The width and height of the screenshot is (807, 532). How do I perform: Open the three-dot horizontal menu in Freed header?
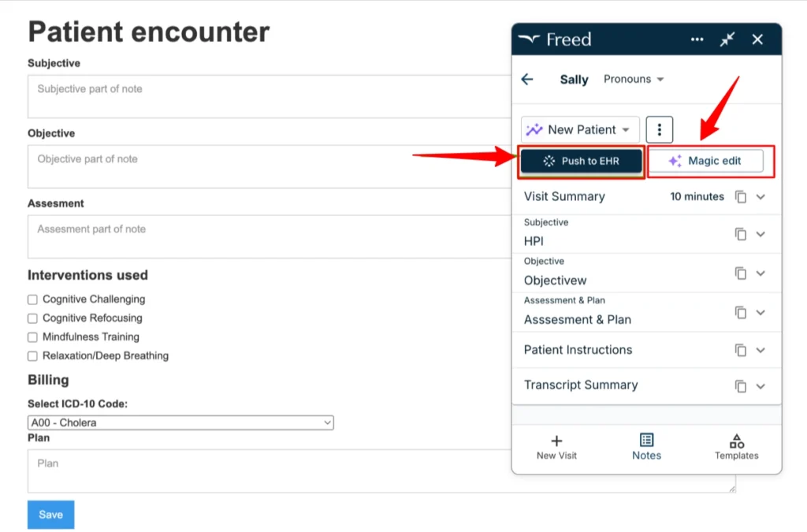coord(697,39)
